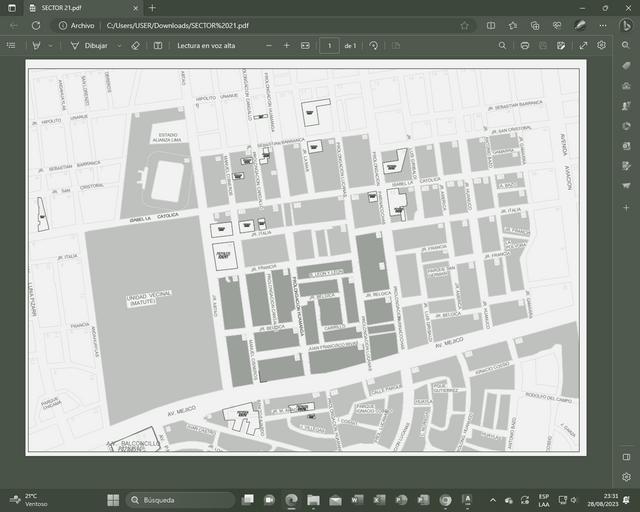Open sidebar search
The height and width of the screenshot is (512, 640).
[626, 45]
